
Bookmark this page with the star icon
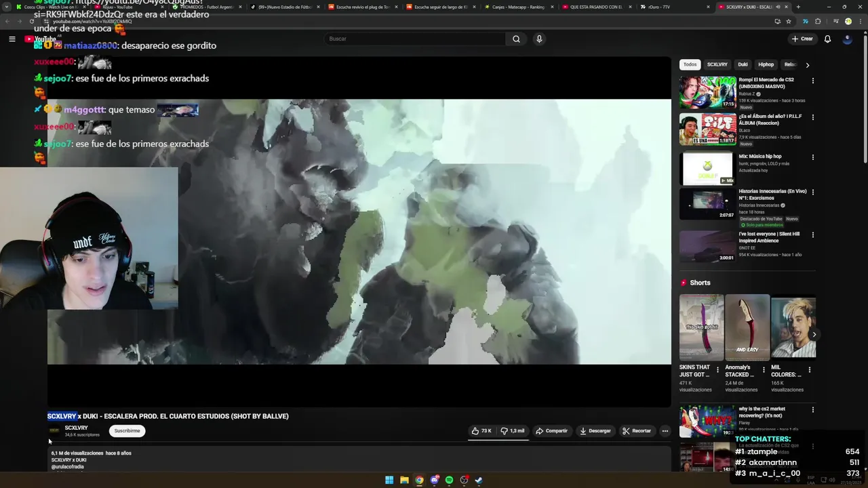(x=789, y=21)
